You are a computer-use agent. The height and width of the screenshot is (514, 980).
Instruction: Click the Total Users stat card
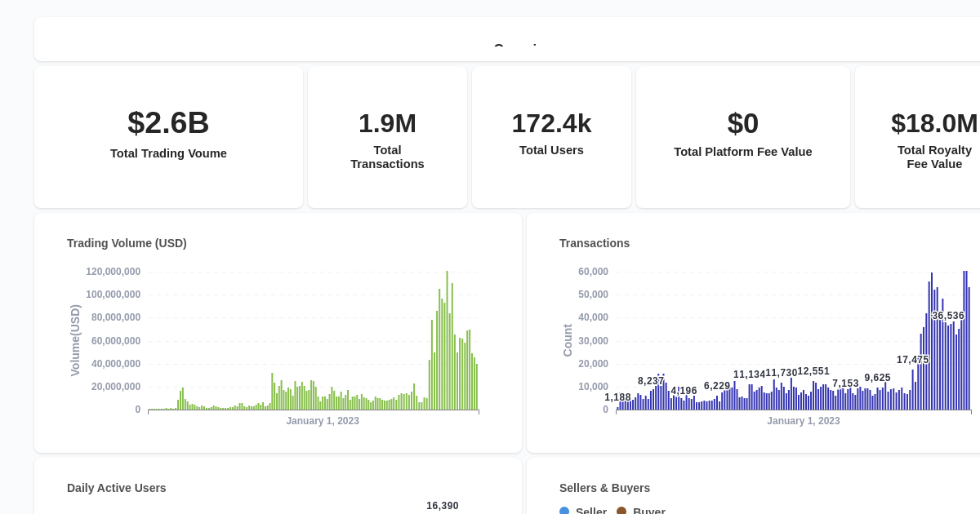(x=551, y=136)
